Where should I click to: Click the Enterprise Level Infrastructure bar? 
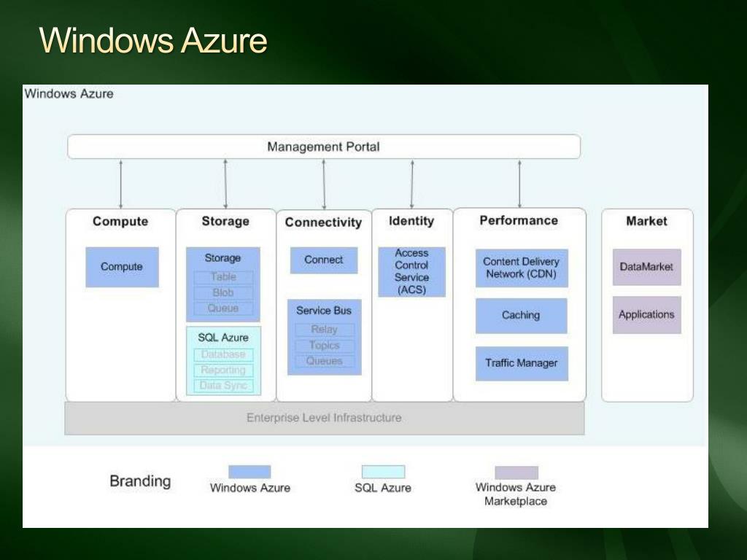325,418
